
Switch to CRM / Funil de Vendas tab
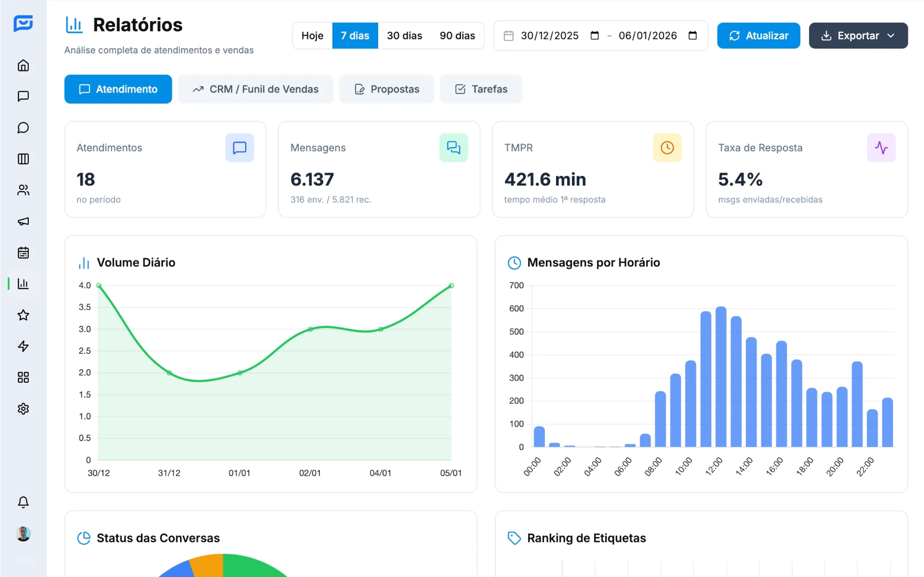pos(256,89)
